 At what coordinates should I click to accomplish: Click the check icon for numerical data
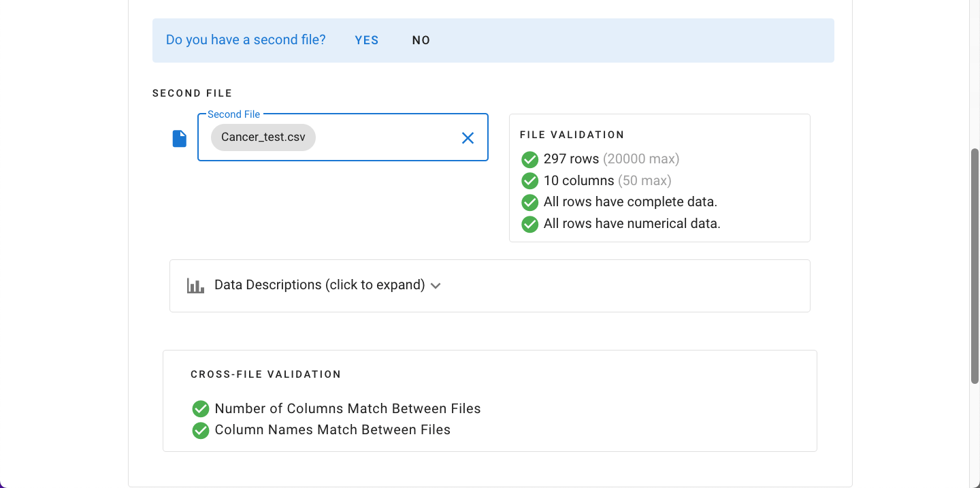[x=530, y=224]
